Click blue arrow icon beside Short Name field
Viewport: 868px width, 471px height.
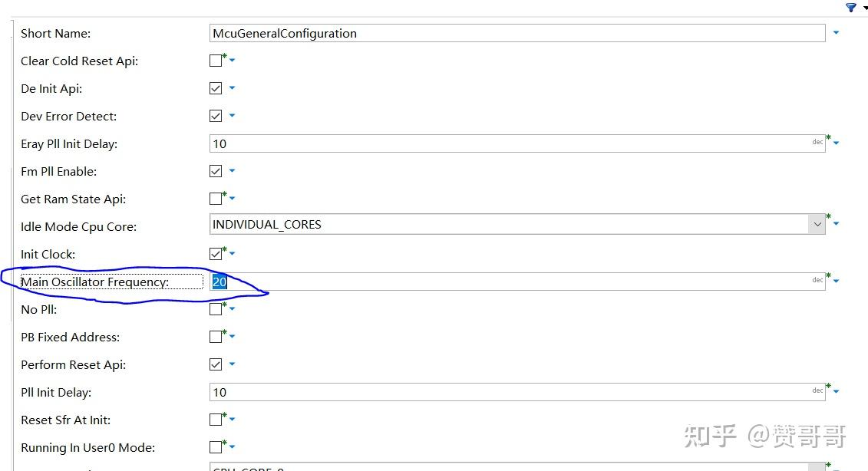[x=836, y=33]
